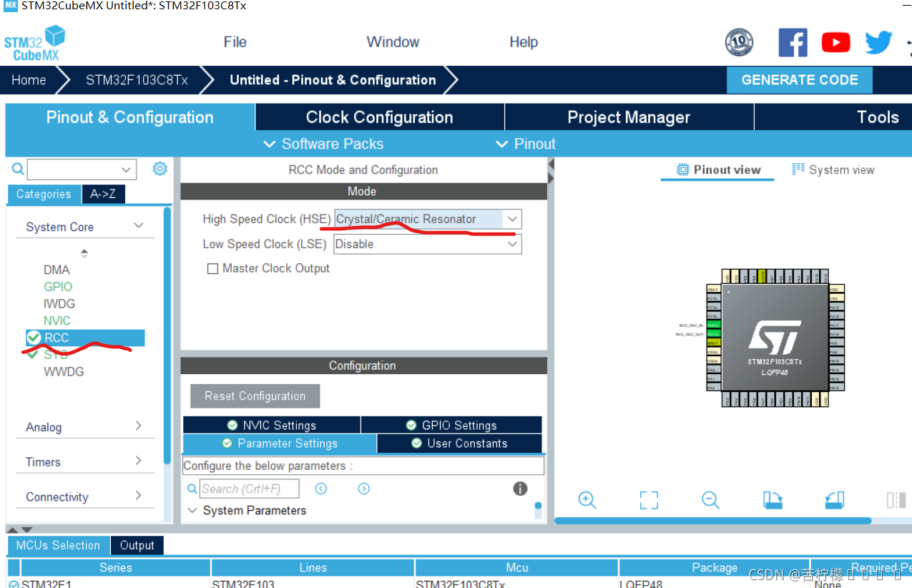Screen dimensions: 912x588
Task: Click the GENERATE CODE button
Action: (800, 80)
